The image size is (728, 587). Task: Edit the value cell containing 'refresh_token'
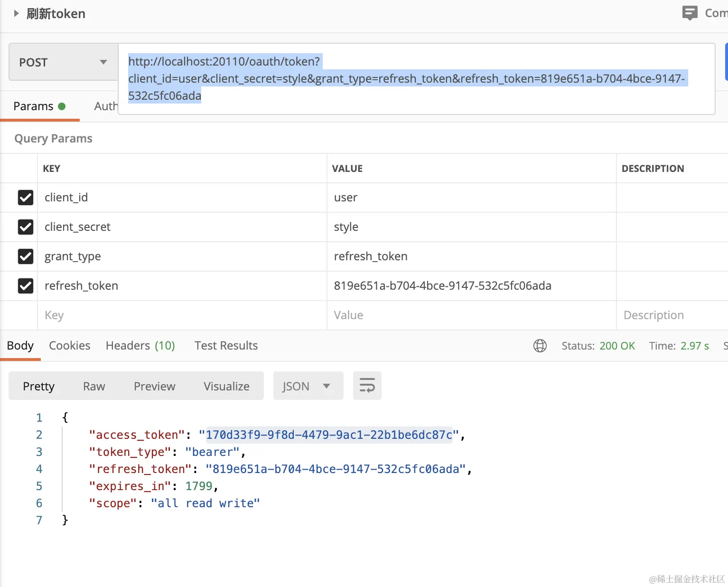[472, 256]
